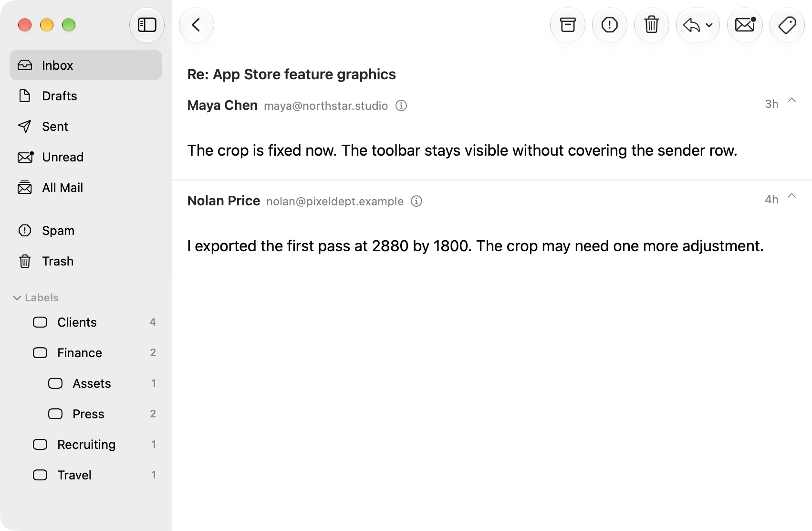Open the Drafts folder

tap(86, 96)
